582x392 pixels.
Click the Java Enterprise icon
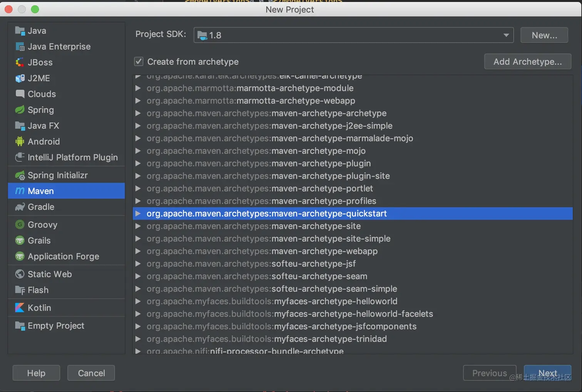click(x=20, y=47)
